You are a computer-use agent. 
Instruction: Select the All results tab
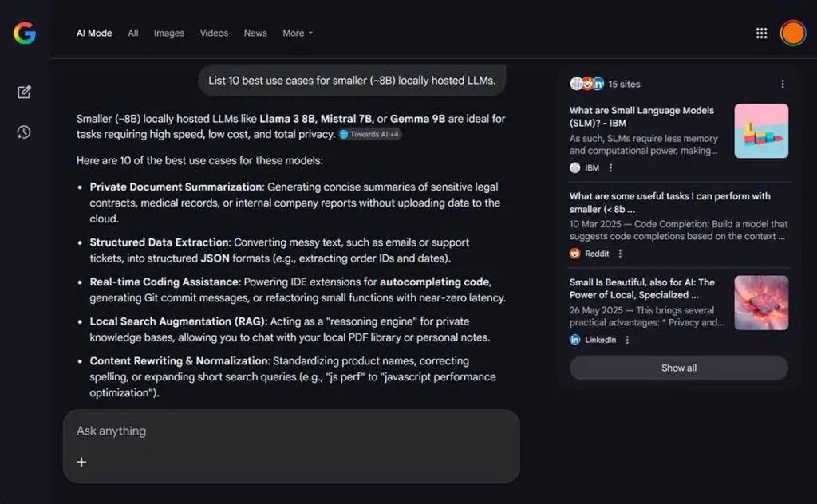click(x=133, y=33)
